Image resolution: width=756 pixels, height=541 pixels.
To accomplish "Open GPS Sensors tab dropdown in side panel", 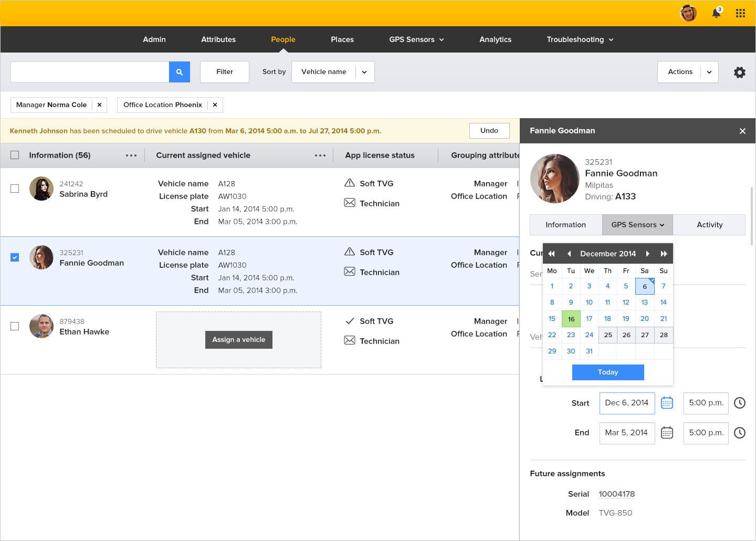I will click(x=637, y=225).
